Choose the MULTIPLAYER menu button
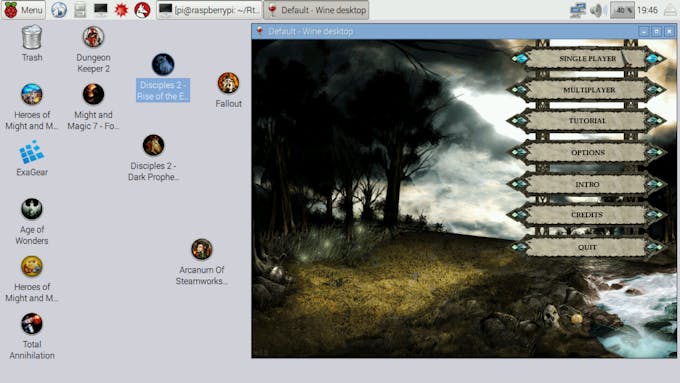This screenshot has width=680, height=383. click(588, 90)
